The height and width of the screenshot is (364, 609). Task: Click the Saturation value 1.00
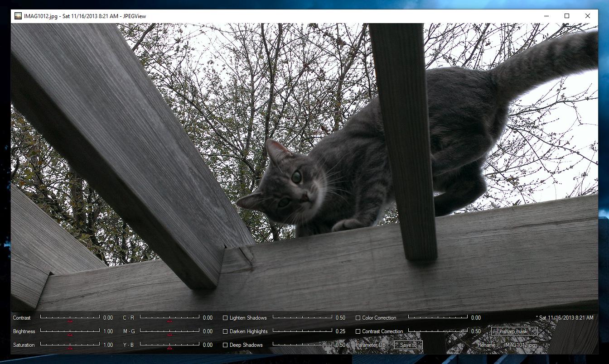[x=108, y=345]
